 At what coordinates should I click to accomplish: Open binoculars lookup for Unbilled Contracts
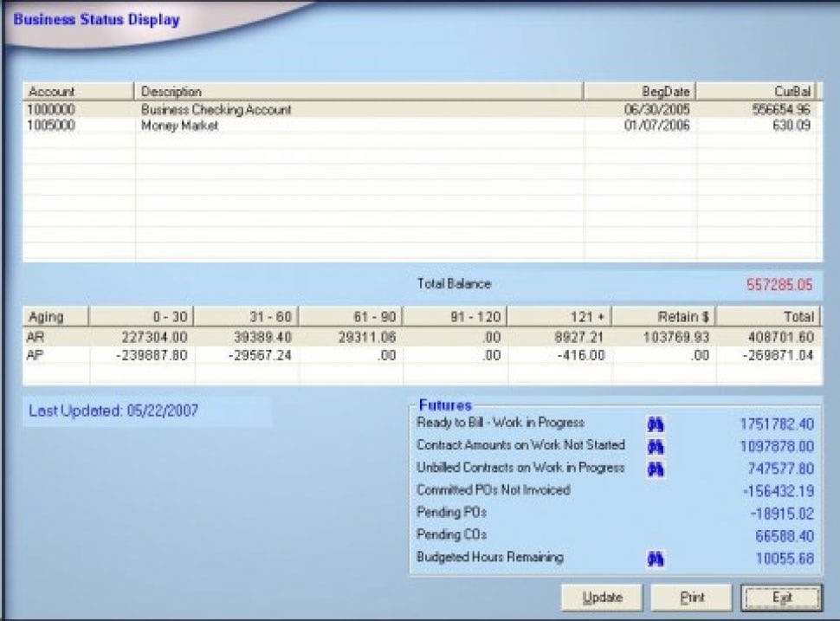tap(656, 469)
